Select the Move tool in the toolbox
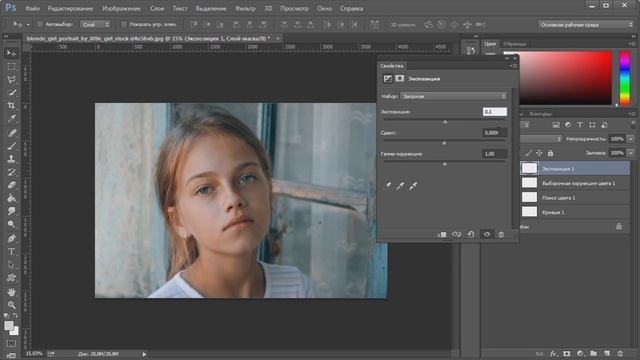The height and width of the screenshot is (360, 640). 11,53
